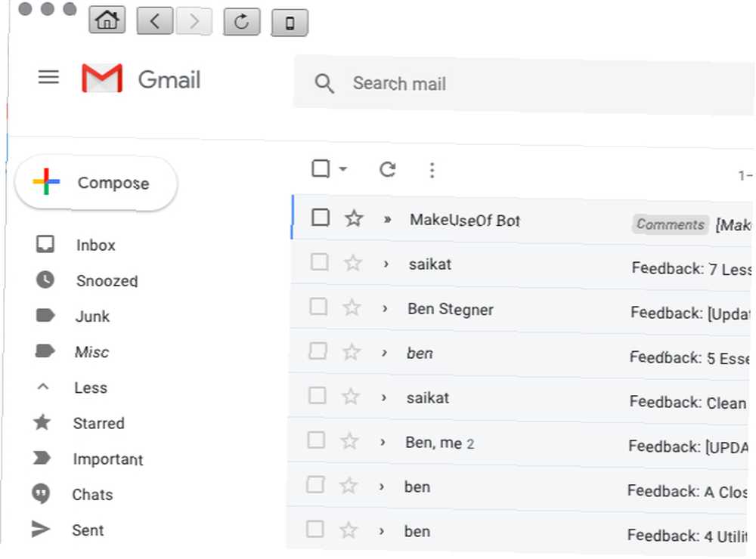Open ben's 'Feedback: 5 Esse' email
Image resolution: width=756 pixels, height=559 pixels.
coord(520,354)
